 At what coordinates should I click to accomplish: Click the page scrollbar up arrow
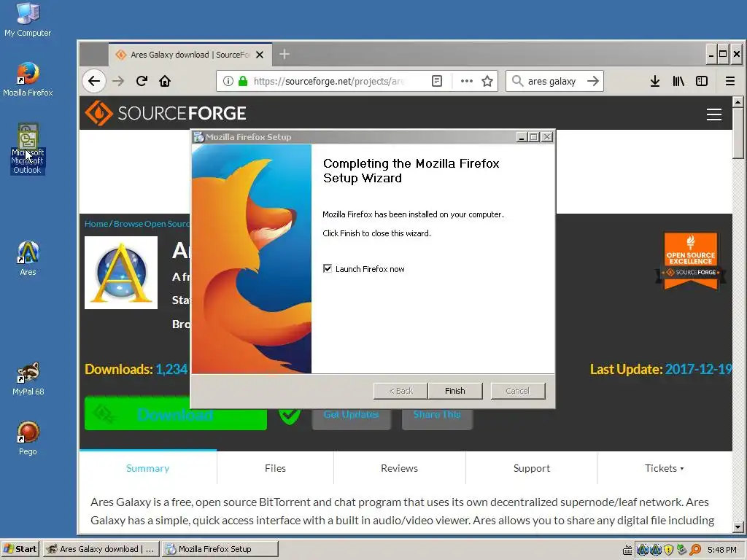(738, 102)
